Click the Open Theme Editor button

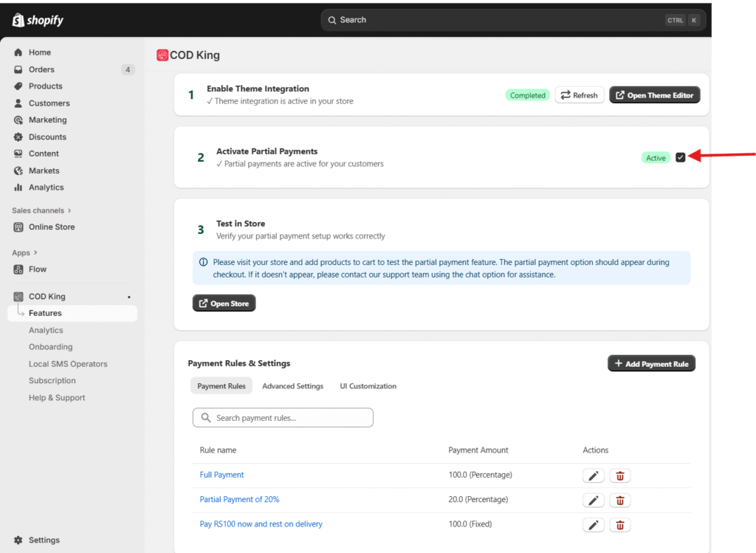tap(654, 95)
